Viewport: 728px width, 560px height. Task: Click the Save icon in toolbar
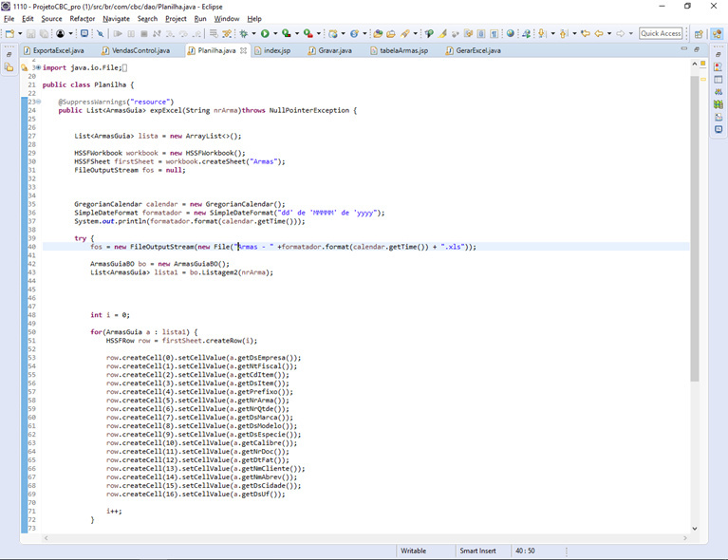30,33
